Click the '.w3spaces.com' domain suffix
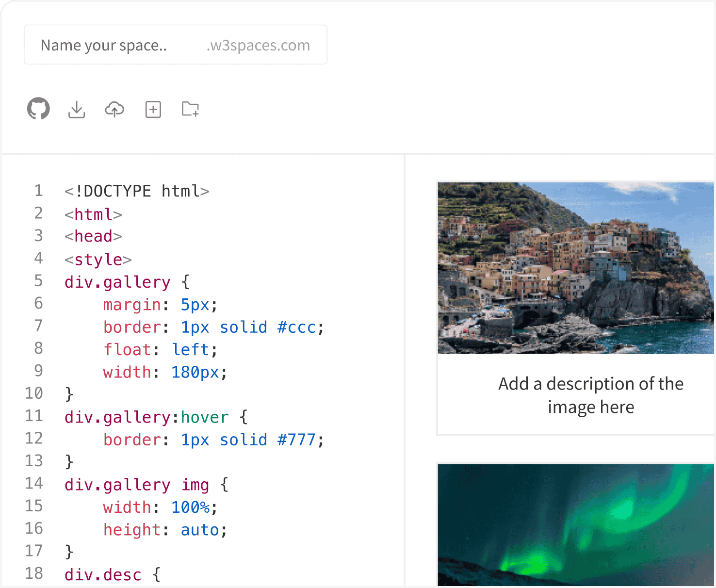The image size is (716, 588). point(258,45)
